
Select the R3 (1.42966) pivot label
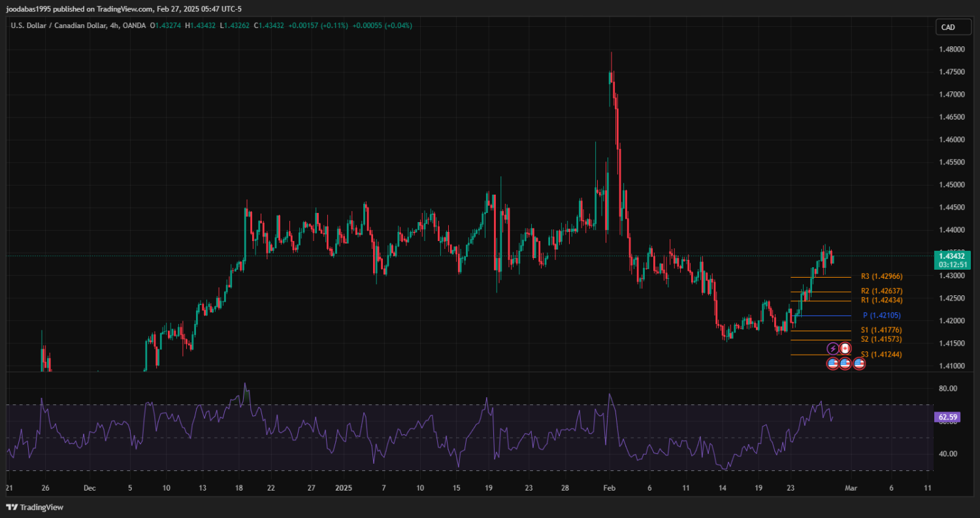point(881,277)
